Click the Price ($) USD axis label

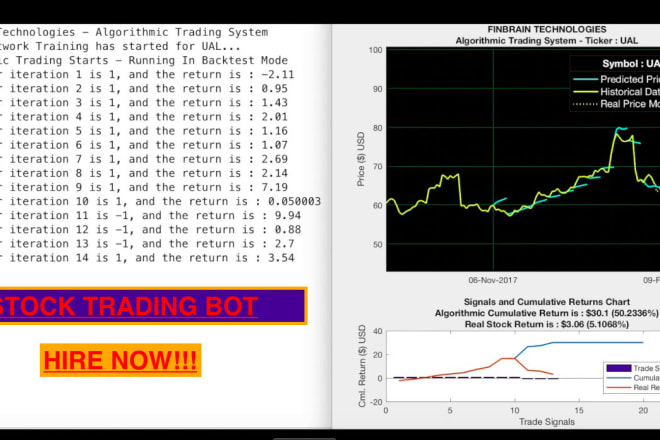(361, 159)
